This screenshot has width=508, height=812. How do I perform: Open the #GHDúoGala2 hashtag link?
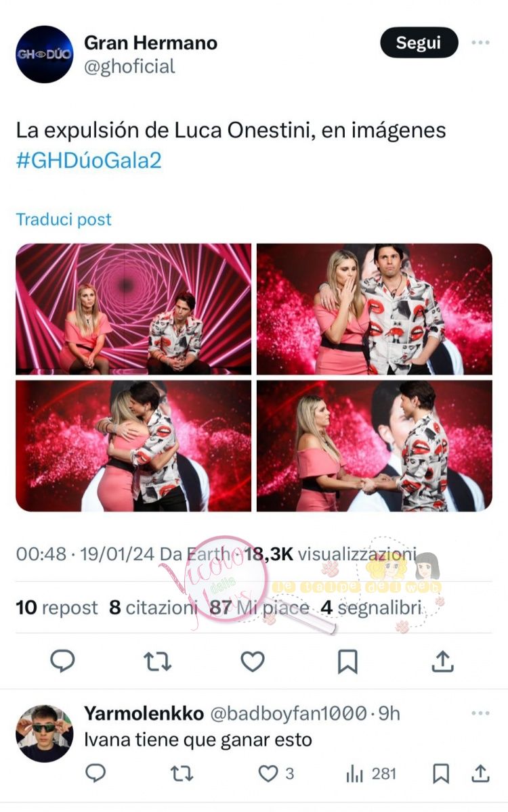click(x=89, y=162)
